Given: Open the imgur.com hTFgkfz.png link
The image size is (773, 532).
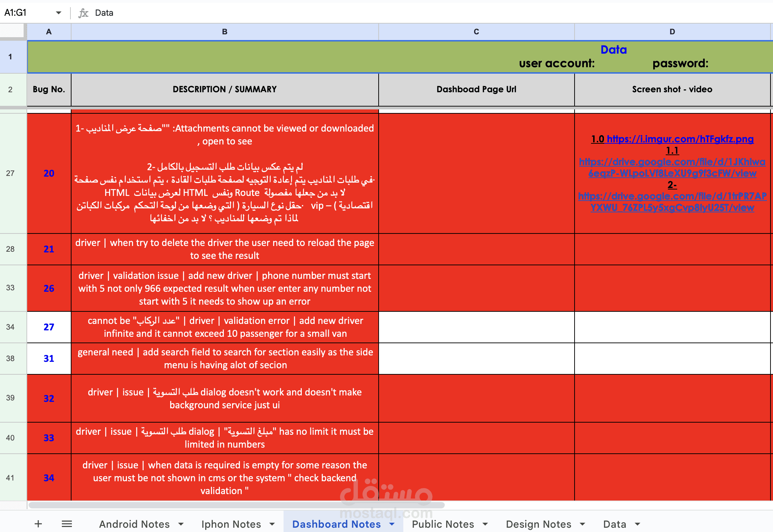Looking at the screenshot, I should tap(680, 139).
